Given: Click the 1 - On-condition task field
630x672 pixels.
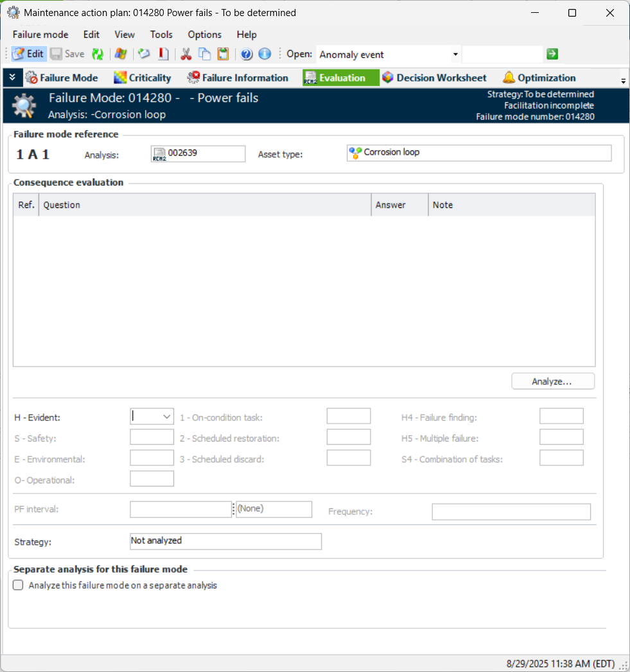Looking at the screenshot, I should (x=349, y=416).
